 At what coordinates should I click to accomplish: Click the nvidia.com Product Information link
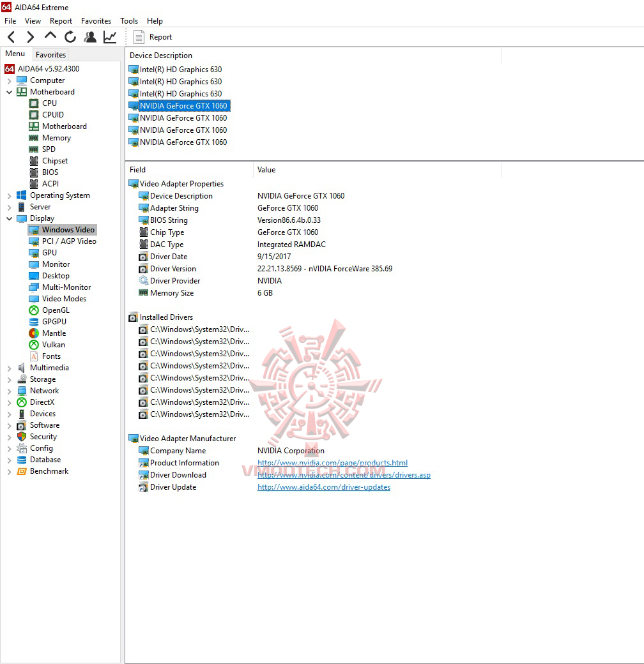pyautogui.click(x=332, y=462)
